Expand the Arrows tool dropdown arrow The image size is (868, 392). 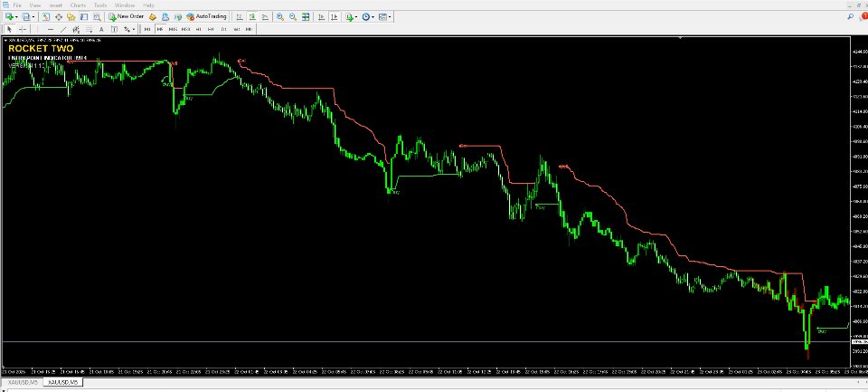[134, 29]
